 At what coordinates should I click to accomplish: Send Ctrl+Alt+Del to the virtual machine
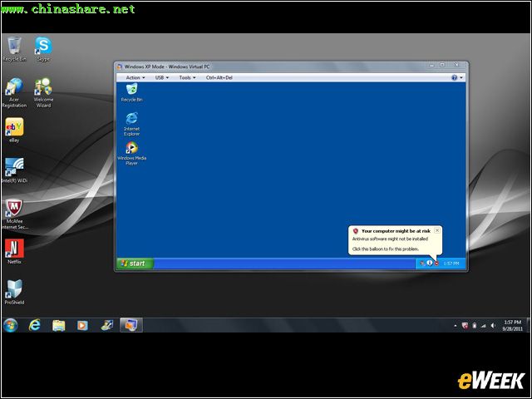[219, 77]
